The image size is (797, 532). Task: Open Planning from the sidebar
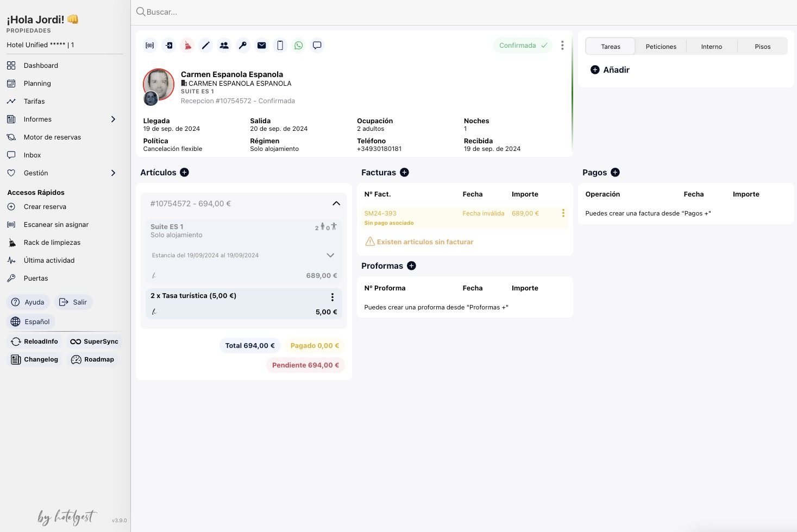point(37,84)
